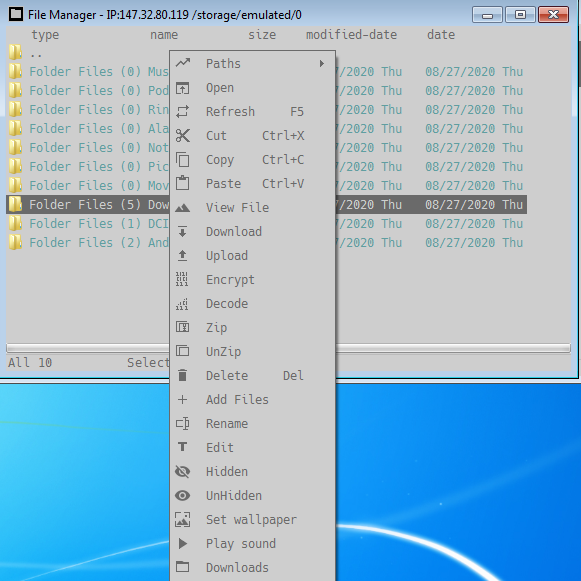Select Refresh F5 menu entry
The height and width of the screenshot is (581, 581).
(x=253, y=112)
